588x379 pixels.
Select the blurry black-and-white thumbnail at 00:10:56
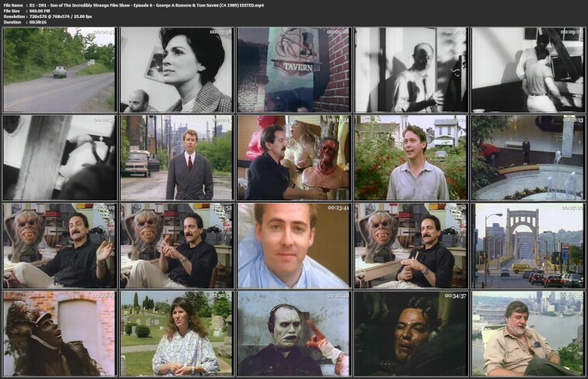(59, 158)
